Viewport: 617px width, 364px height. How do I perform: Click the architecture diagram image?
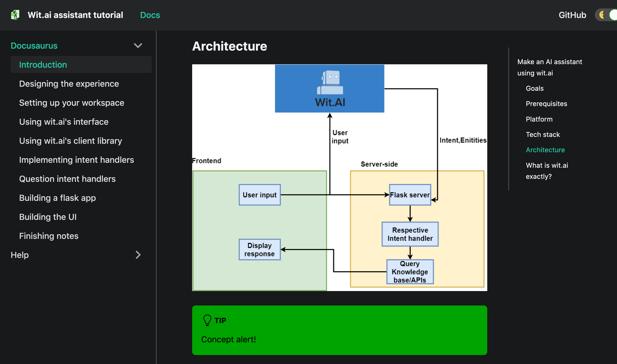[x=339, y=178]
